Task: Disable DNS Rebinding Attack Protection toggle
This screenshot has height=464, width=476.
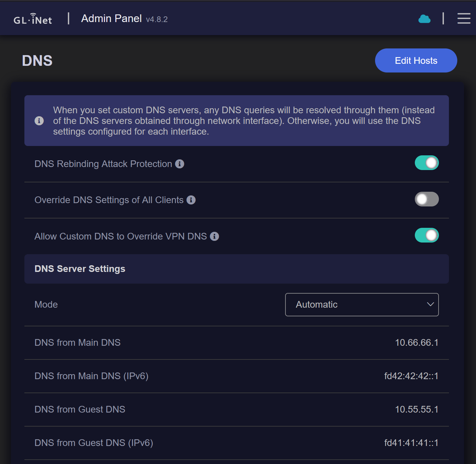Action: pyautogui.click(x=427, y=163)
